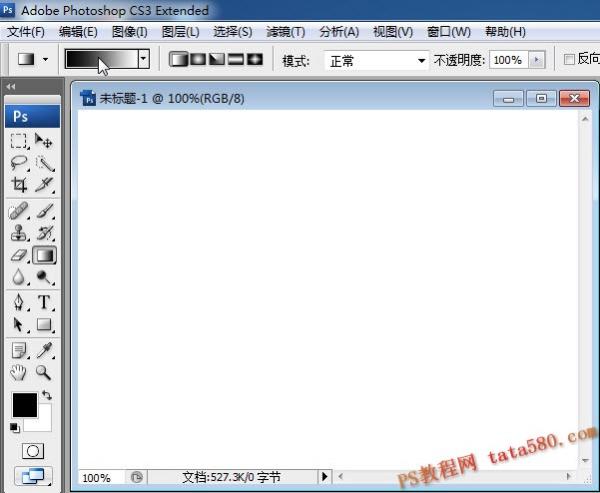Open the 图层(L) menu
Viewport: 600px width, 493px height.
(180, 32)
